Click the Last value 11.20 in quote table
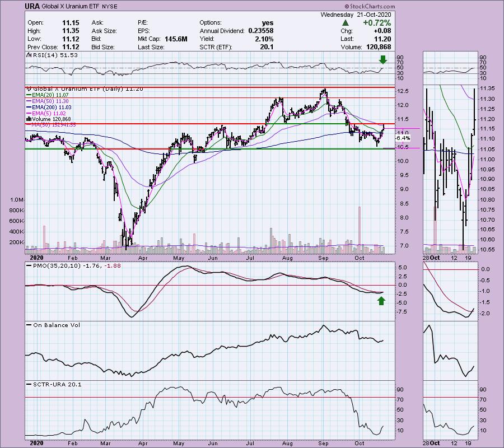The image size is (504, 448). 382,39
